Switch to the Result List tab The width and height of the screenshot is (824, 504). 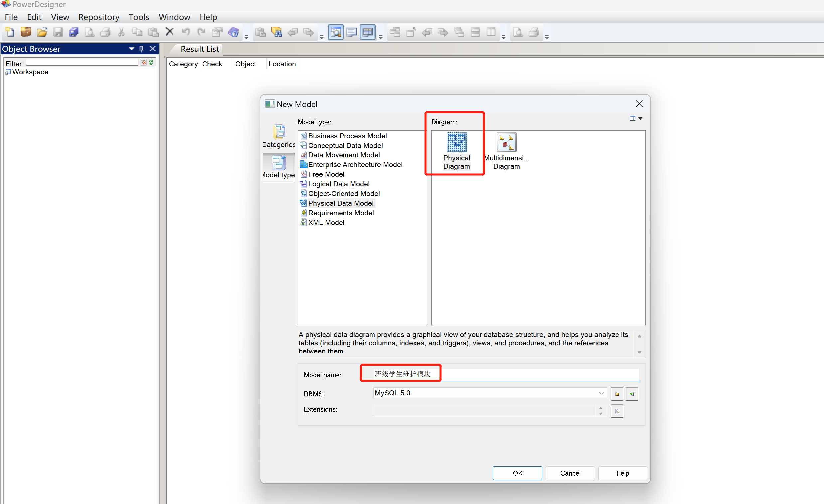(x=200, y=49)
